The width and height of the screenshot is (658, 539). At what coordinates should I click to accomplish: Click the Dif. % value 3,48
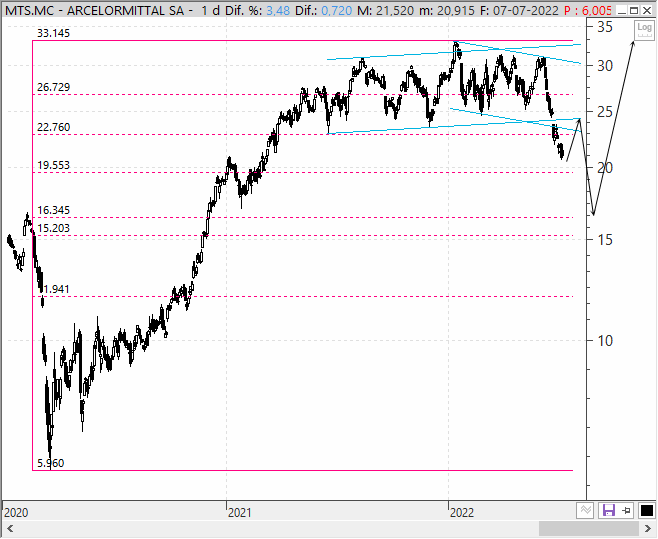(x=278, y=10)
